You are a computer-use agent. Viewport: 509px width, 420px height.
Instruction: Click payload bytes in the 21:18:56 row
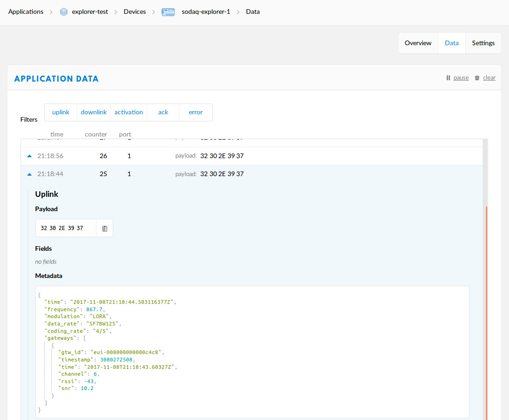pos(222,156)
